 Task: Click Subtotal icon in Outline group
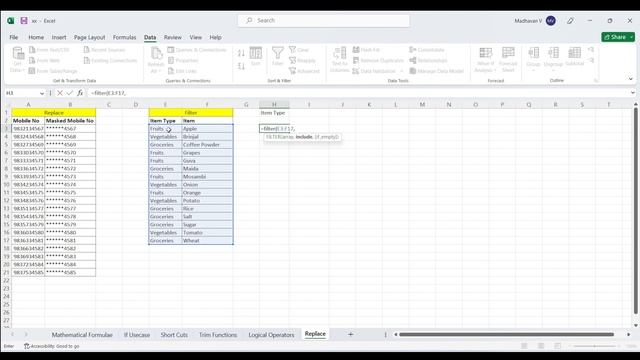574,53
